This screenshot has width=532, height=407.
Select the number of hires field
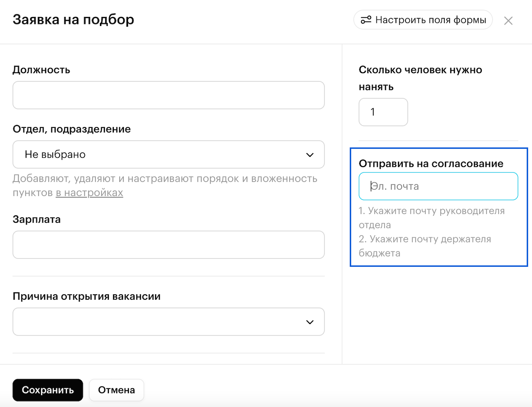click(383, 112)
